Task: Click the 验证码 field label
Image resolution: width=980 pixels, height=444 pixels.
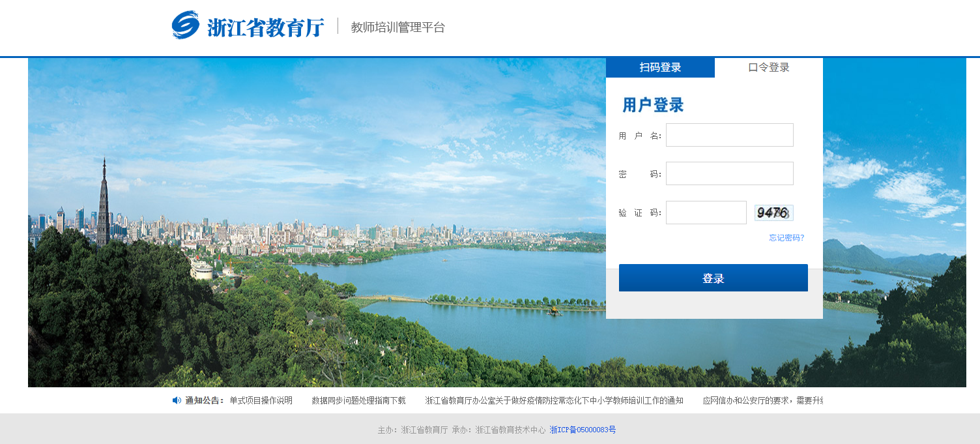Action: pyautogui.click(x=640, y=213)
